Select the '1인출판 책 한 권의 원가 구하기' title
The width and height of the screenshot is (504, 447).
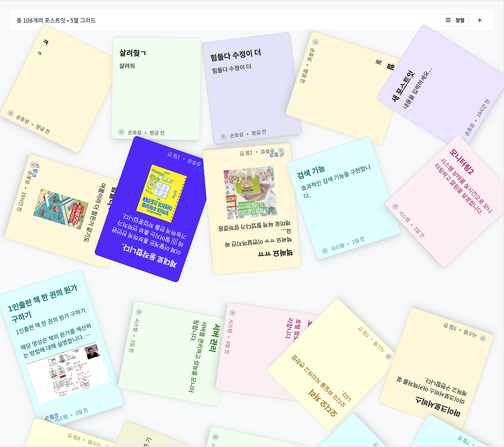tap(43, 303)
